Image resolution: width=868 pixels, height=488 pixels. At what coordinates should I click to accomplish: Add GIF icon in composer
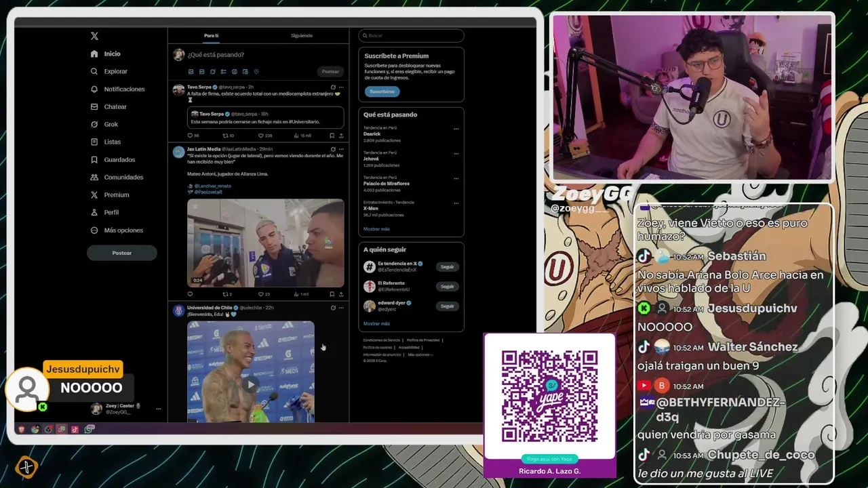coord(201,71)
